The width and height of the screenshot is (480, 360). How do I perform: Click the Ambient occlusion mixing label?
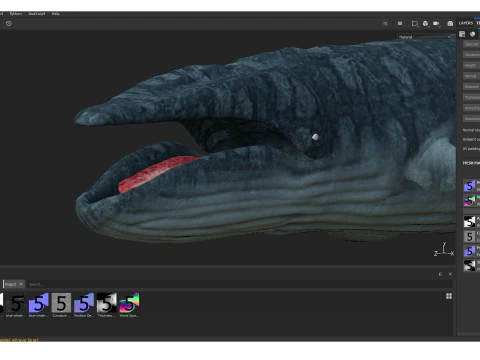(471, 139)
